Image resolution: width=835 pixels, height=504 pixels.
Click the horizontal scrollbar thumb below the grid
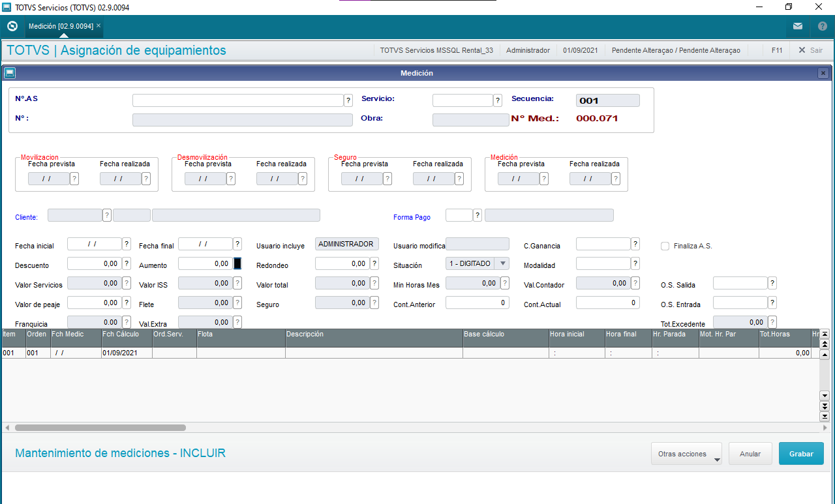click(100, 428)
